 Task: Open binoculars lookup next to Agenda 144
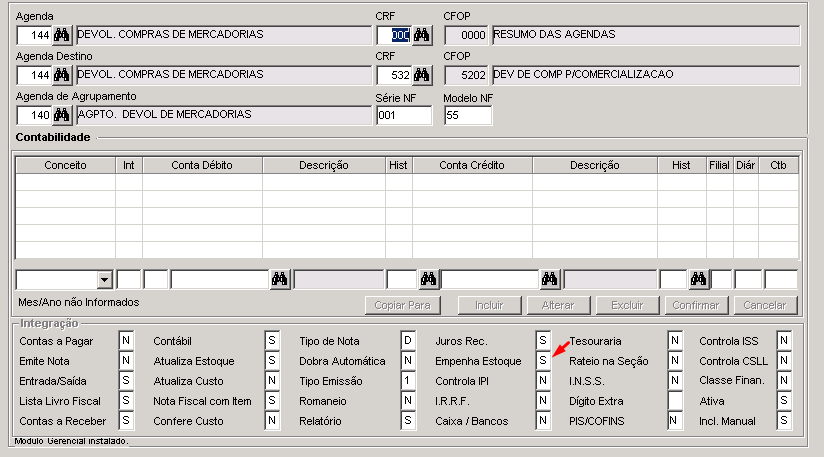(x=61, y=35)
